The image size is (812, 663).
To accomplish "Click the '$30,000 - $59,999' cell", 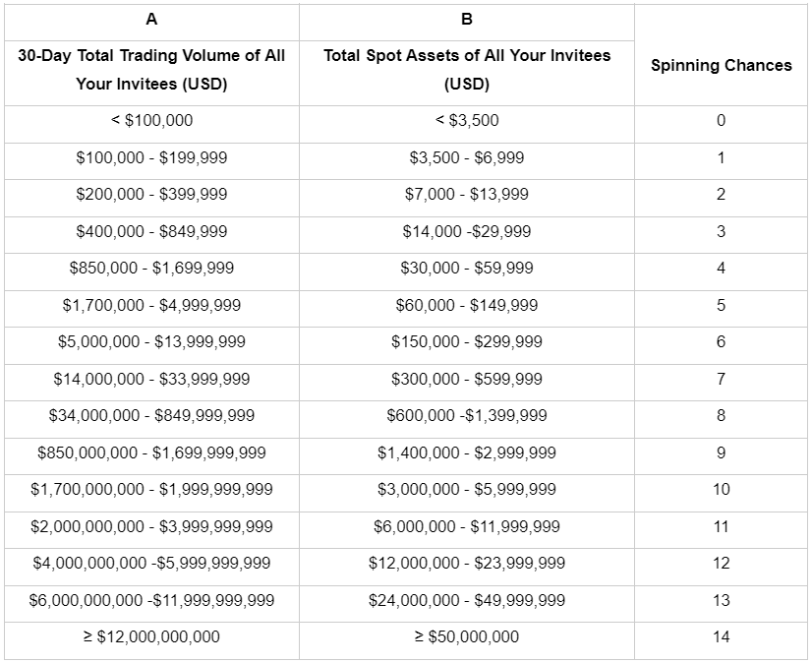I will point(467,269).
